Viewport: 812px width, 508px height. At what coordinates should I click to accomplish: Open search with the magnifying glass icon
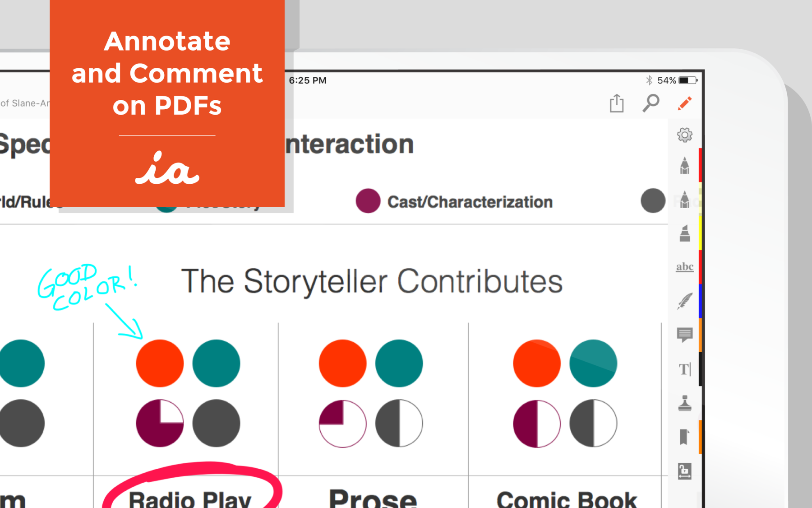click(x=651, y=103)
